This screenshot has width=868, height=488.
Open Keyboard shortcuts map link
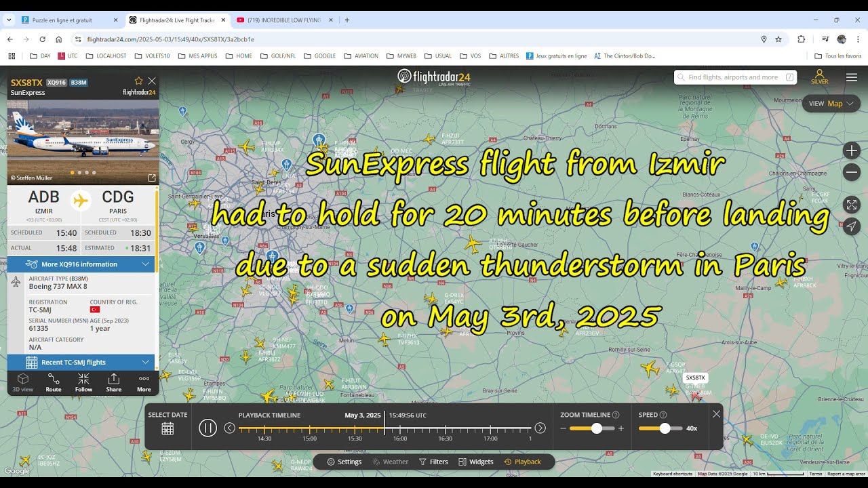[x=673, y=474]
